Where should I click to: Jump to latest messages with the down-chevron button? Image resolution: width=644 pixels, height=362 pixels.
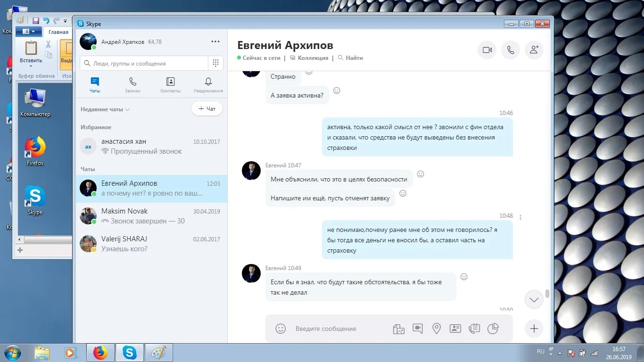pos(534,299)
